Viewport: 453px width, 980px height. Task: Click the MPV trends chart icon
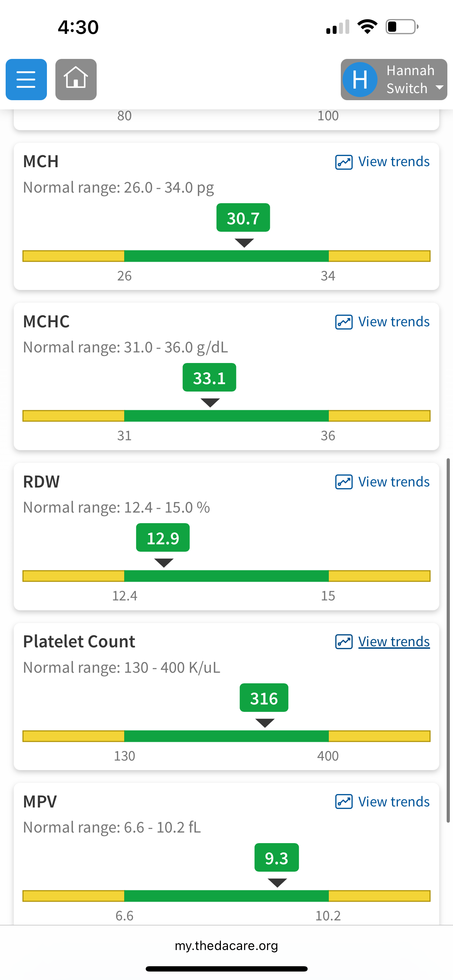pyautogui.click(x=344, y=801)
